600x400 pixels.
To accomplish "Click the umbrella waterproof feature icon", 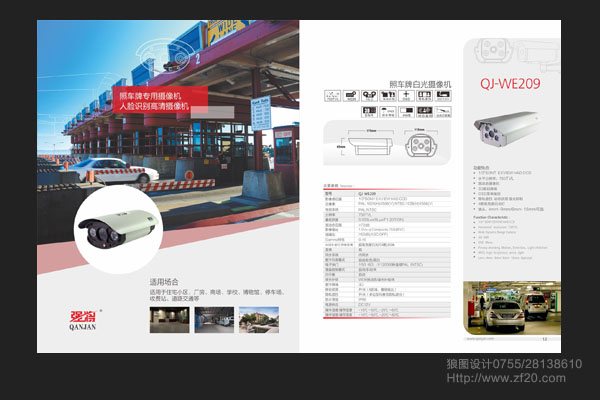I will 388,112.
